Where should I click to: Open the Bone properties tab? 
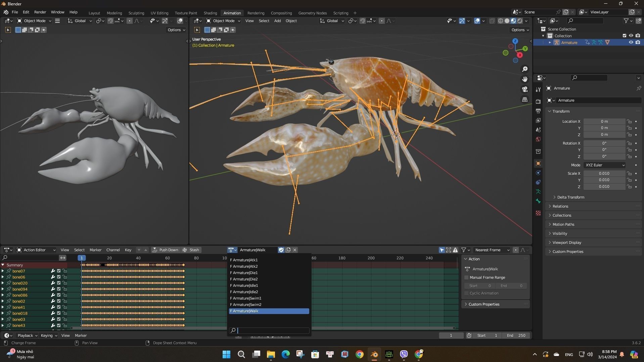click(x=538, y=201)
